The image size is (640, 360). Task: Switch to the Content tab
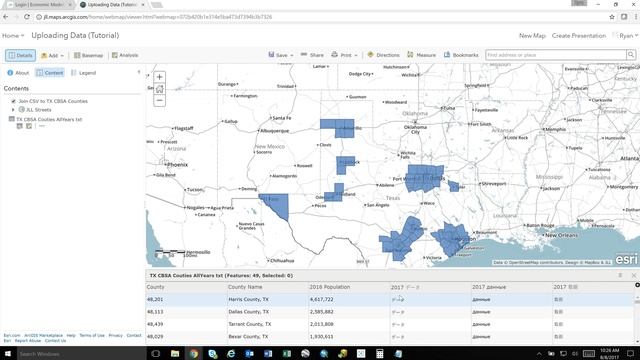(x=50, y=73)
